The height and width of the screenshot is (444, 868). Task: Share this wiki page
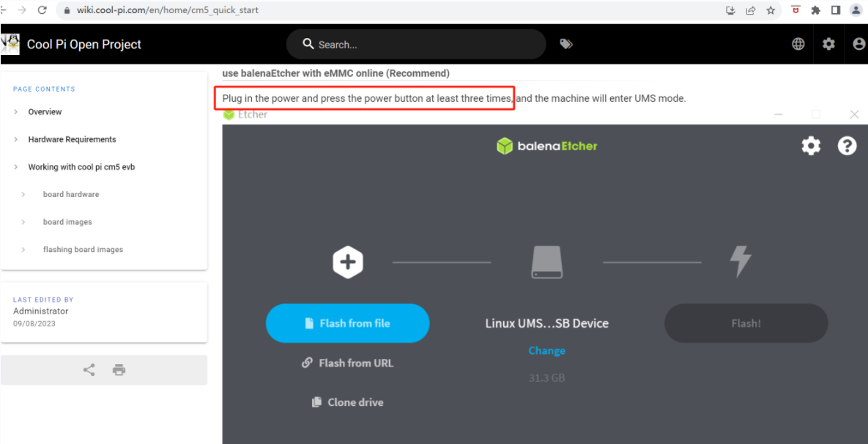coord(89,370)
